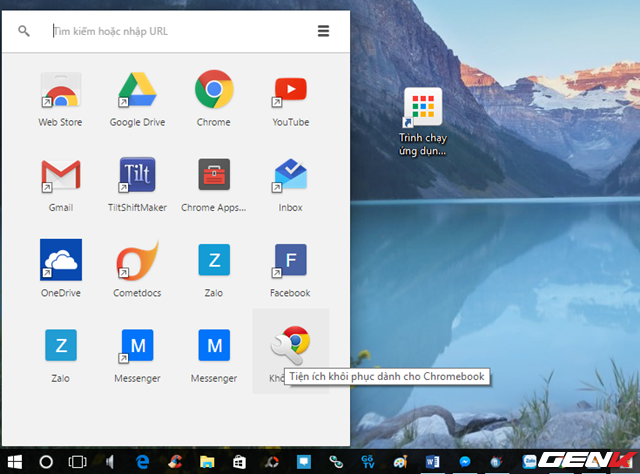Select the 'Trình chạy ứng dụn...' desktop shortcut

coord(423,122)
